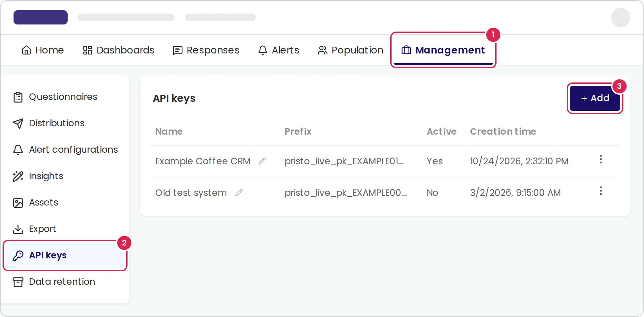Click prefix pristo_live_pk_EXAMPLE01...
The image size is (644, 317).
344,161
